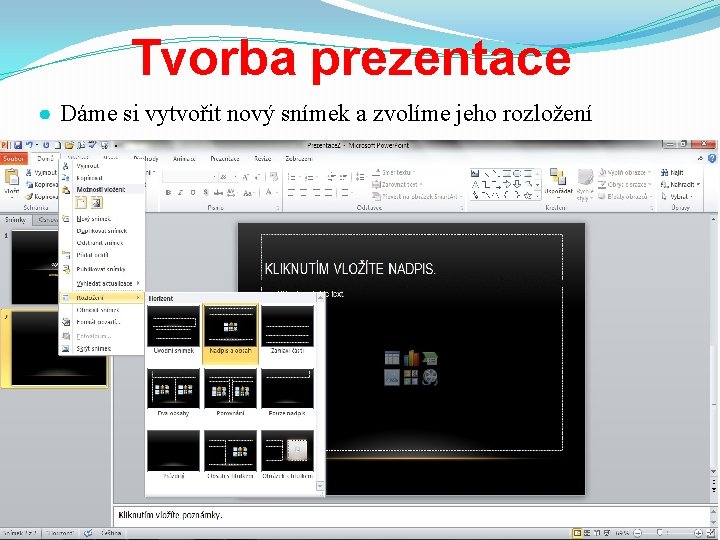The height and width of the screenshot is (540, 720).
Task: Click Nahradit (Replace) button
Action: pyautogui.click(x=680, y=184)
